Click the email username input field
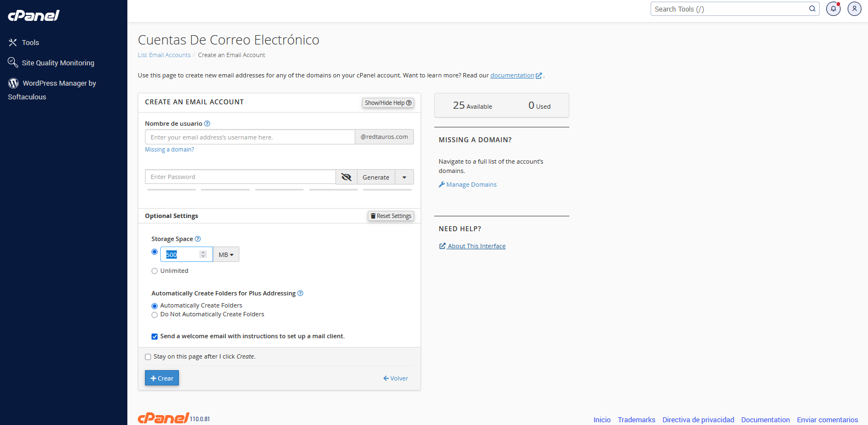 pyautogui.click(x=250, y=137)
